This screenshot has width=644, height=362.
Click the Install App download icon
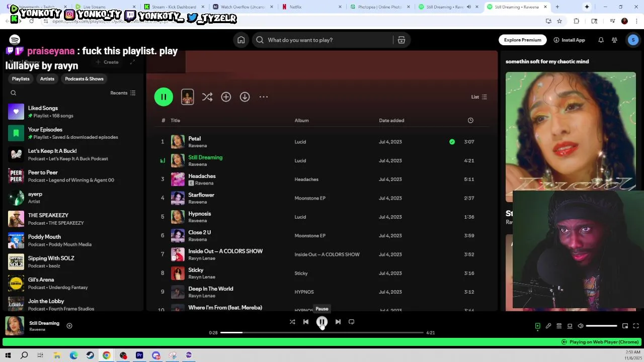tap(556, 40)
